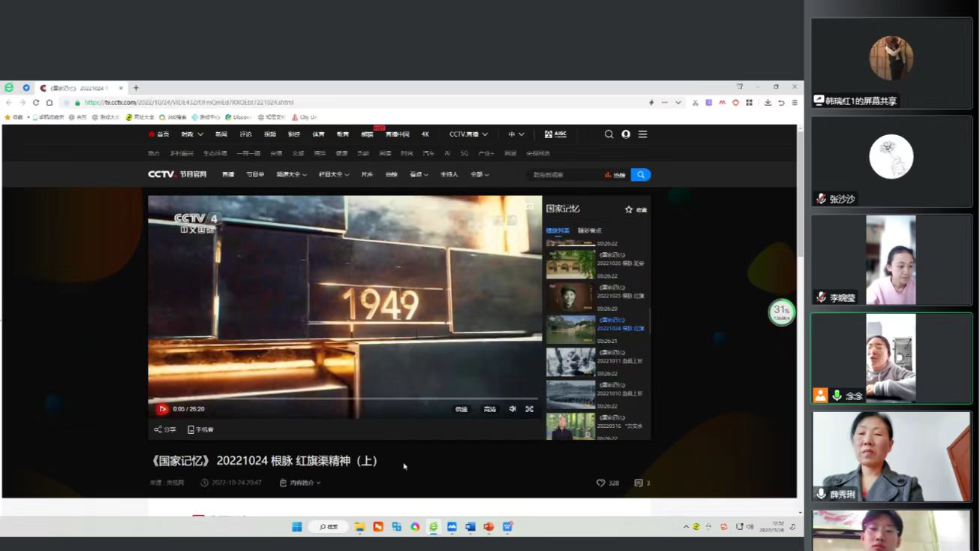
Task: Open the comments icon below the video
Action: click(639, 483)
